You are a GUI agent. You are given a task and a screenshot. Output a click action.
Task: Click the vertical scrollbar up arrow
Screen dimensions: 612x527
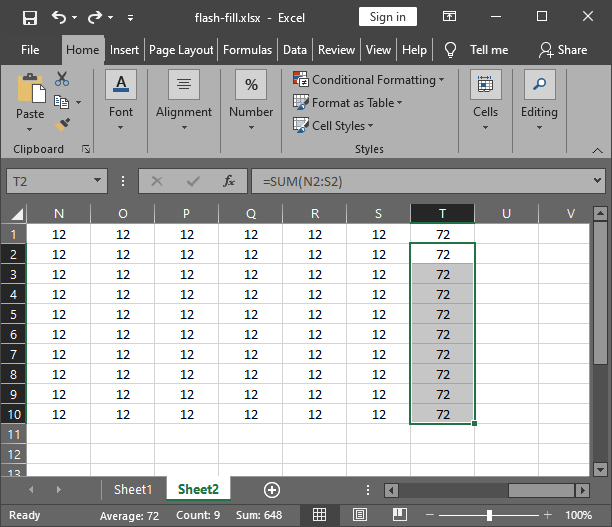pos(600,213)
